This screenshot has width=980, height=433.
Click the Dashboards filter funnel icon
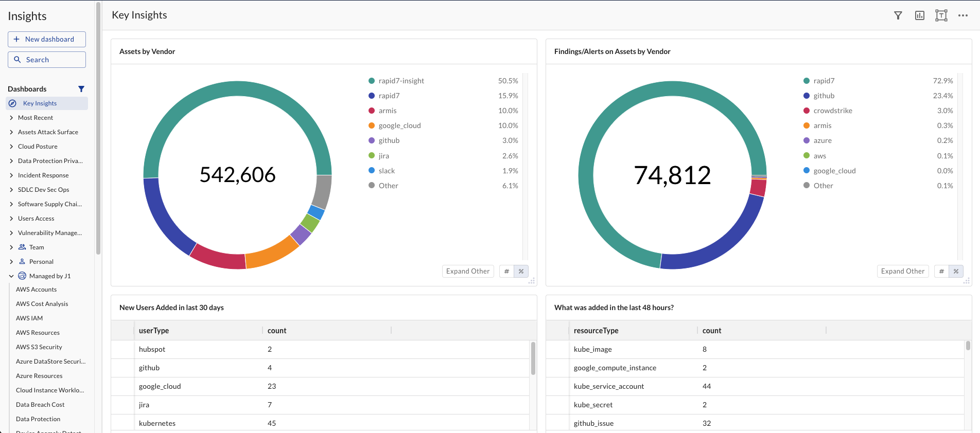pyautogui.click(x=81, y=89)
